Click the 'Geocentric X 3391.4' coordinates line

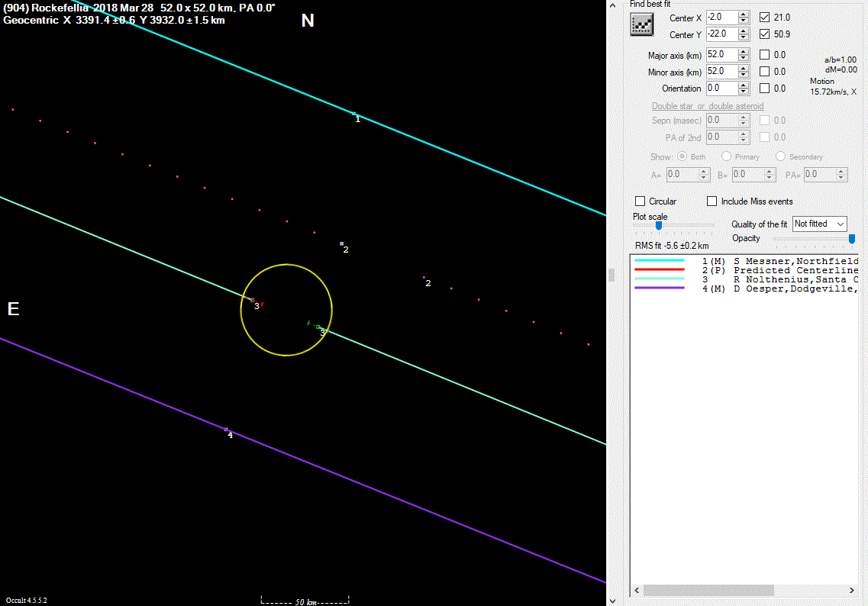click(x=114, y=21)
